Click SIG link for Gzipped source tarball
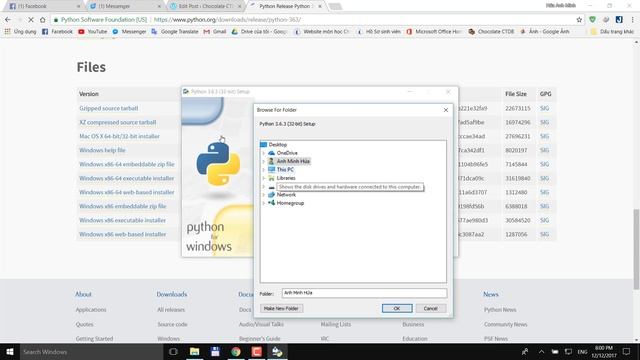 pos(544,108)
